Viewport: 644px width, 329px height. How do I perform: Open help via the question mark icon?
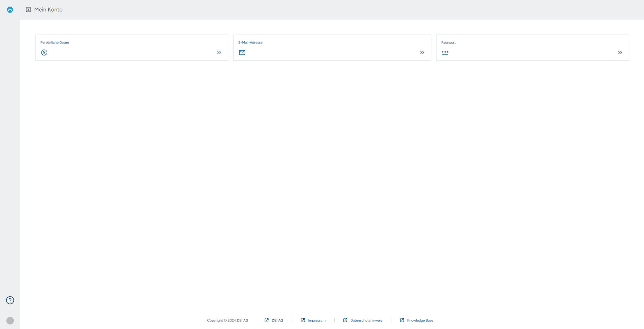point(10,300)
